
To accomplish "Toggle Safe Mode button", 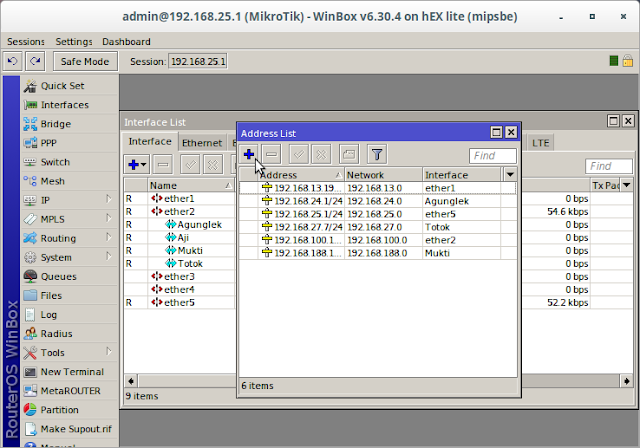I will [x=85, y=62].
